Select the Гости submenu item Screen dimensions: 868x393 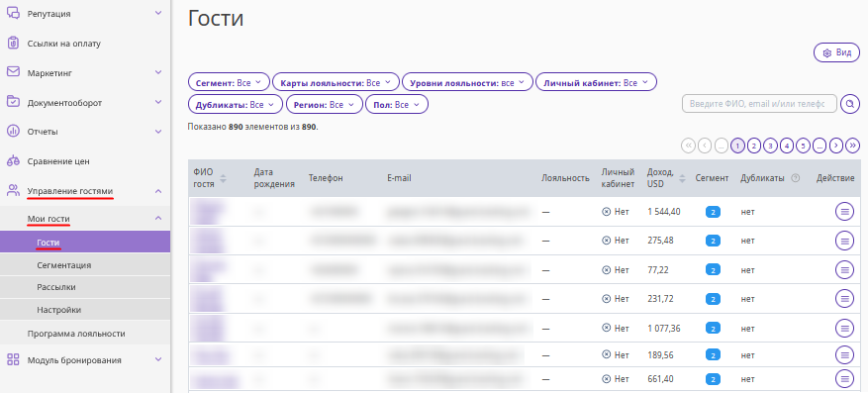click(85, 242)
